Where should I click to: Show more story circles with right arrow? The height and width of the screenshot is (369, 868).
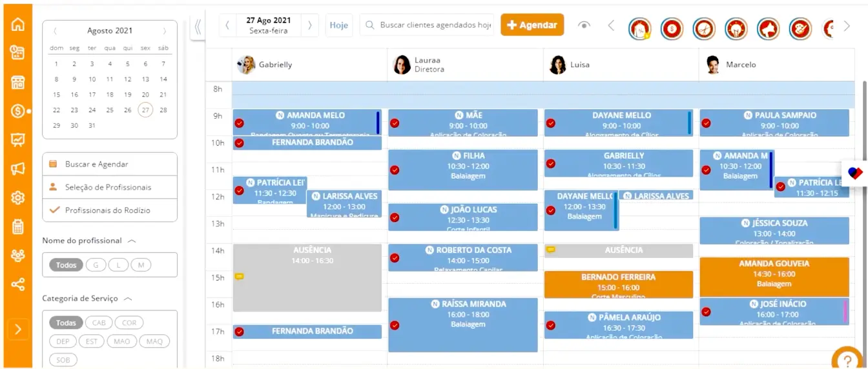click(847, 26)
